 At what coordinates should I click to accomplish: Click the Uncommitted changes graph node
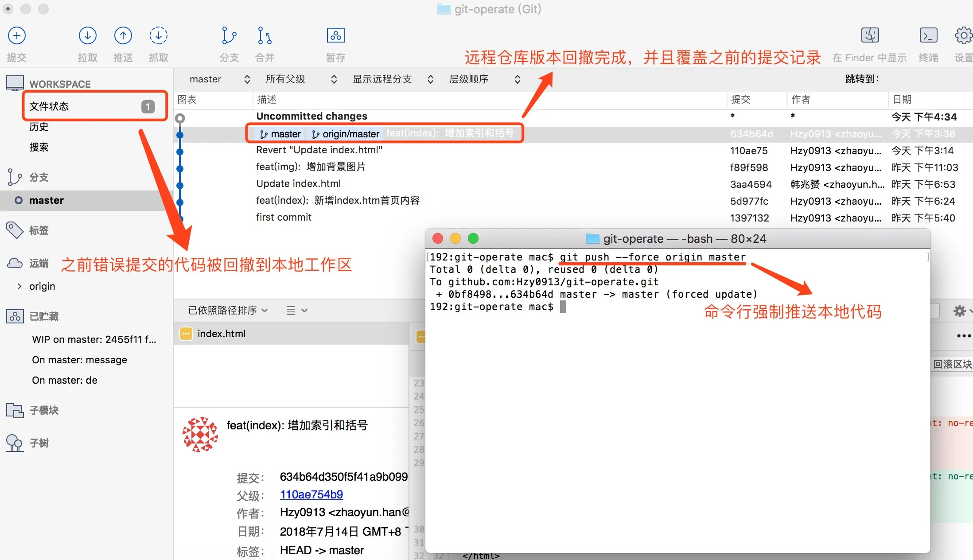(x=180, y=118)
